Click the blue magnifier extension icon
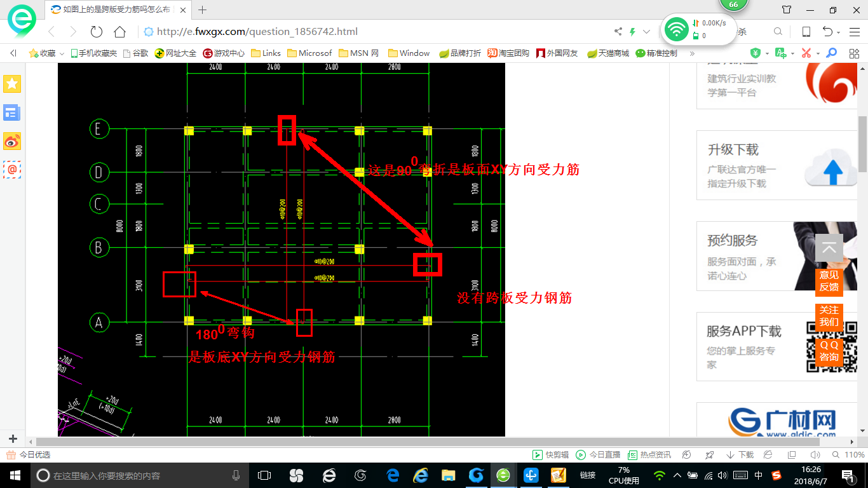 coord(831,53)
